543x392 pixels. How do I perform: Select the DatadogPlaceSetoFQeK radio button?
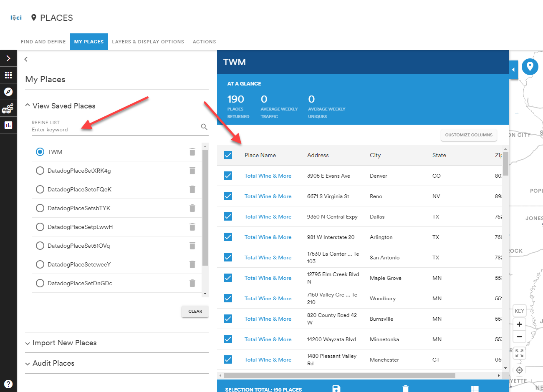click(40, 189)
